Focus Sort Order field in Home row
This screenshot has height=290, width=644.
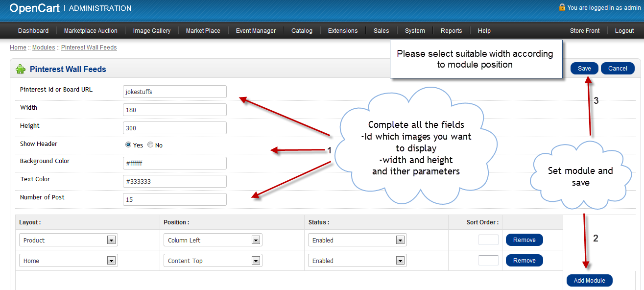488,261
